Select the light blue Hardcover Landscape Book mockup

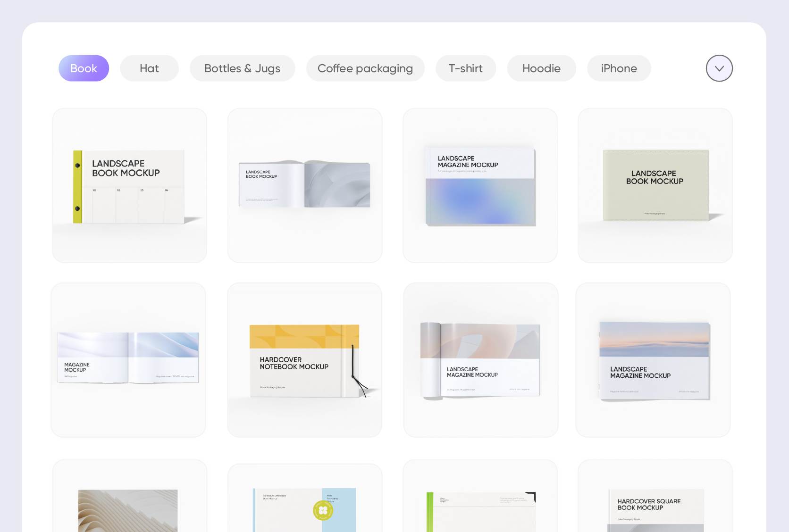click(x=305, y=498)
